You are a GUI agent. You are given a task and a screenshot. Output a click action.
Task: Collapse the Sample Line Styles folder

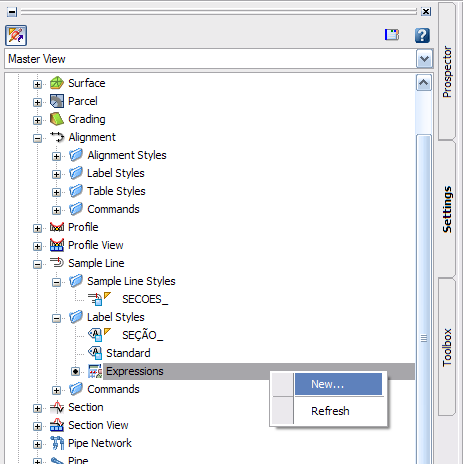click(x=57, y=282)
